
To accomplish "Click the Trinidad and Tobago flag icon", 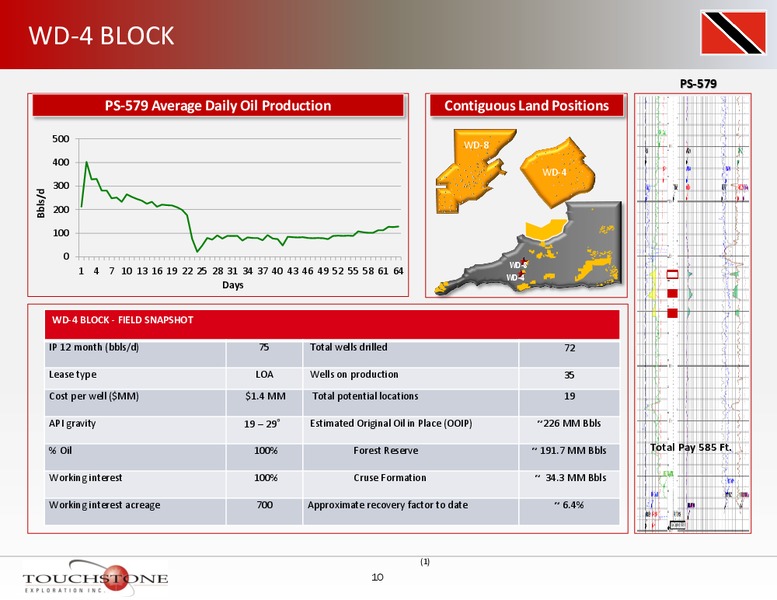I will [733, 33].
